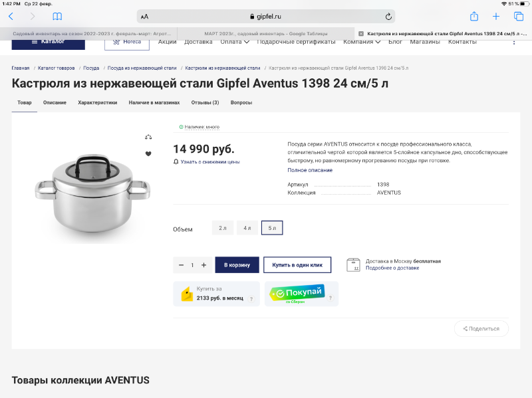Open the Каталог menu button
The image size is (532, 398).
coord(48,44)
